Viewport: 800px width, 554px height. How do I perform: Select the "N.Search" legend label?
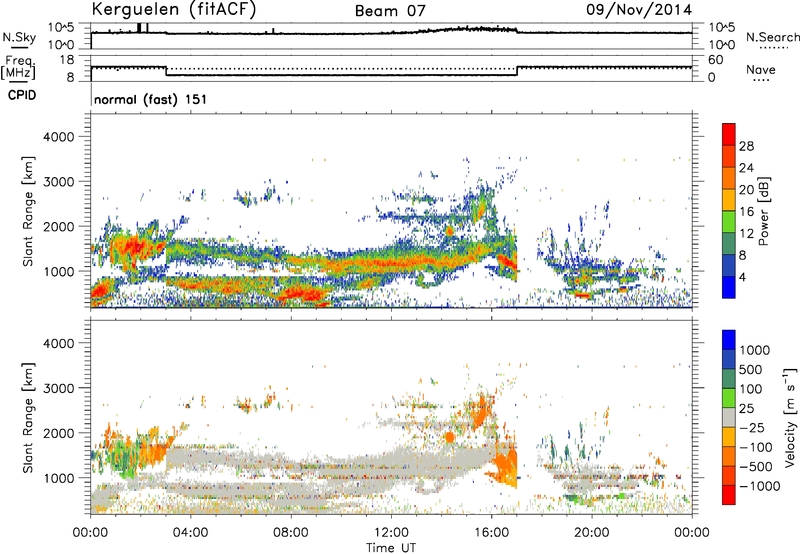click(772, 37)
